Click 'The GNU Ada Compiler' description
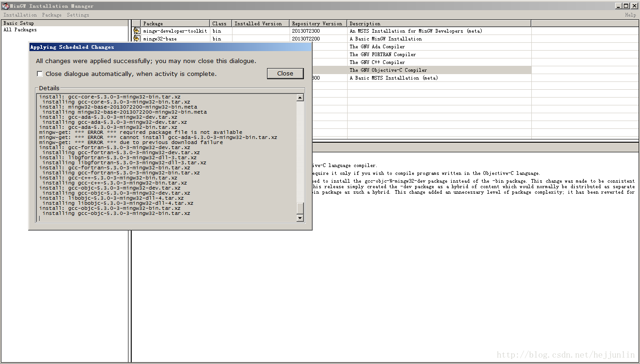Viewport: 640px width, 364px height. pyautogui.click(x=377, y=46)
